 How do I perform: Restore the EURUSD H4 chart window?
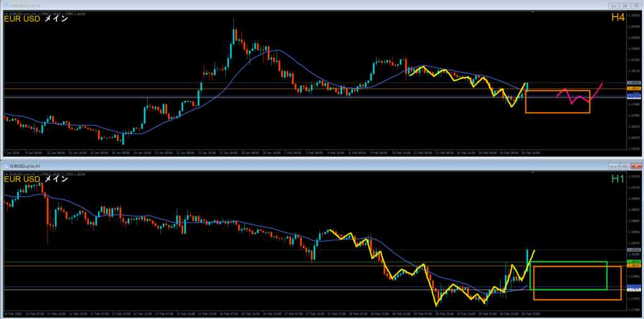(625, 5)
